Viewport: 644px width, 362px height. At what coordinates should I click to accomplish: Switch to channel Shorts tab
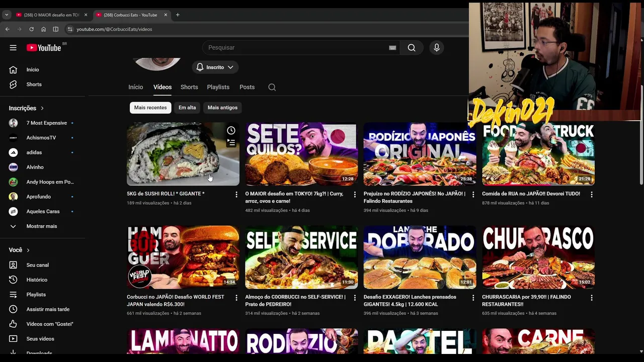(x=189, y=87)
